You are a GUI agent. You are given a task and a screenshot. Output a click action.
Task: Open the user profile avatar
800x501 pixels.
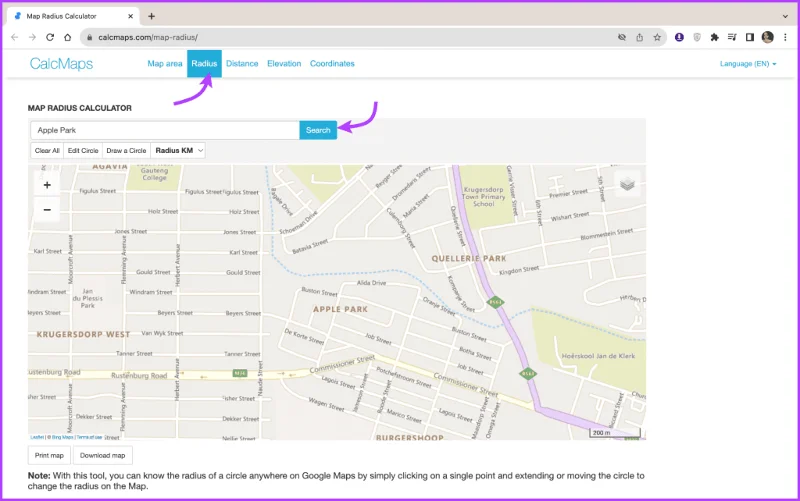pyautogui.click(x=767, y=37)
